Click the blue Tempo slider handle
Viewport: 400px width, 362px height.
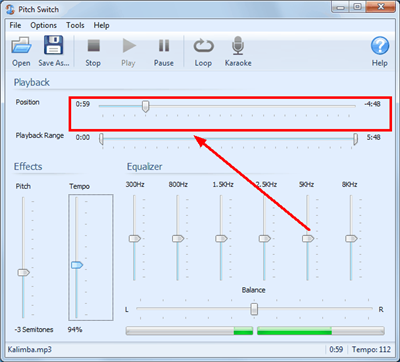coord(77,265)
